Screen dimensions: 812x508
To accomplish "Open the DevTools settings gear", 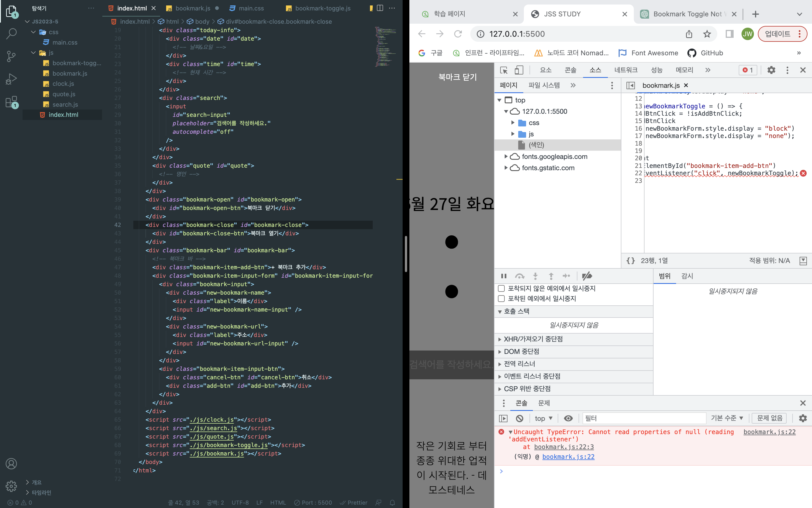I will click(x=771, y=70).
